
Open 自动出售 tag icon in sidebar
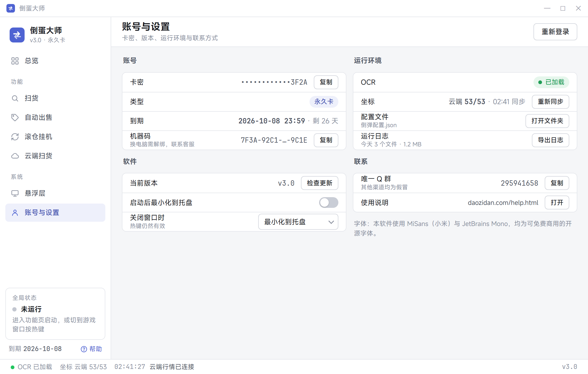point(15,118)
